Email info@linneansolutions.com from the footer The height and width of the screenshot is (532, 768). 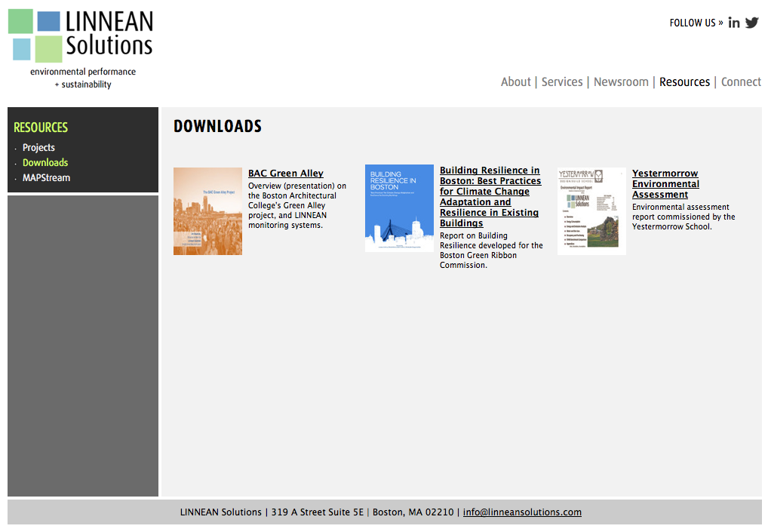point(522,512)
